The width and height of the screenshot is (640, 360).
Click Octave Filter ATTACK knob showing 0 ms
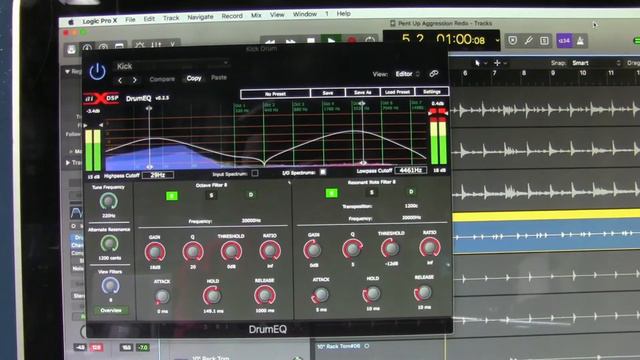162,297
